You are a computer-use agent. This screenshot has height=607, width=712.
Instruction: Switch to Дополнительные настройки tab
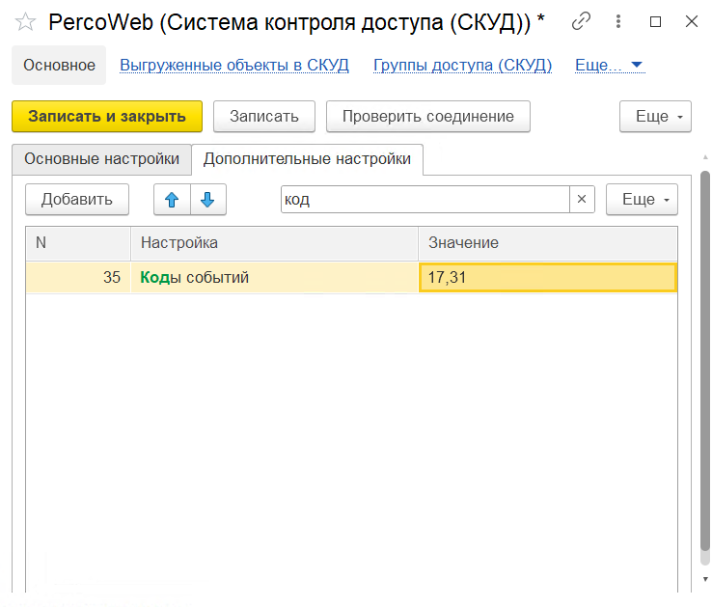[x=307, y=159]
